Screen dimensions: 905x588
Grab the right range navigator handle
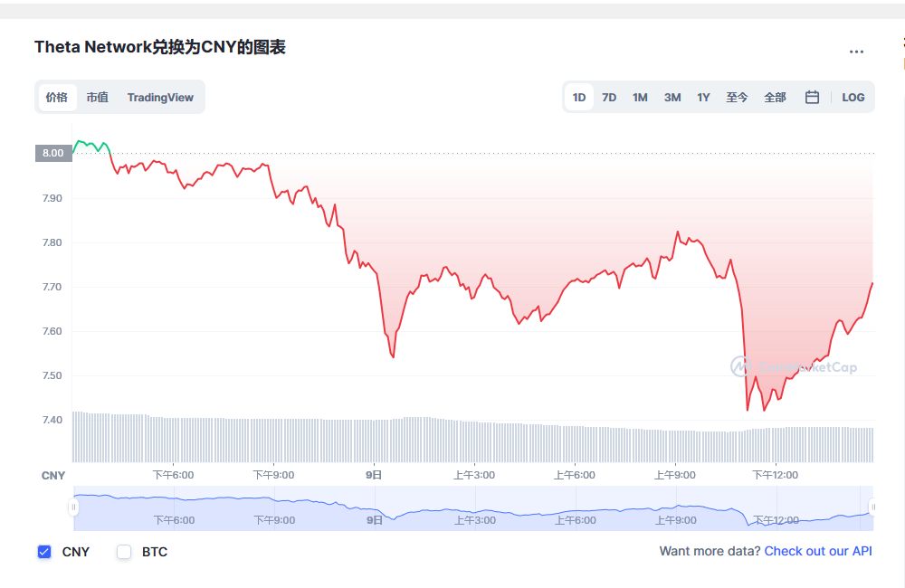[872, 507]
